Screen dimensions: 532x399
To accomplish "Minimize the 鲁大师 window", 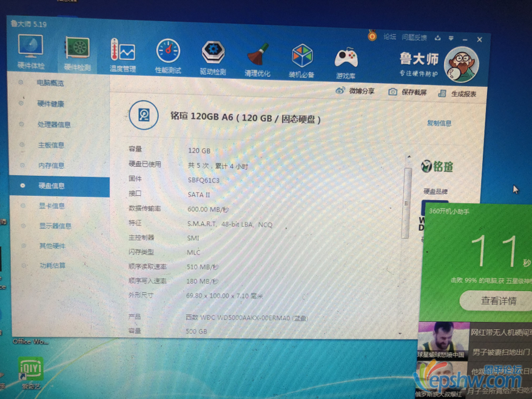I will (465, 39).
